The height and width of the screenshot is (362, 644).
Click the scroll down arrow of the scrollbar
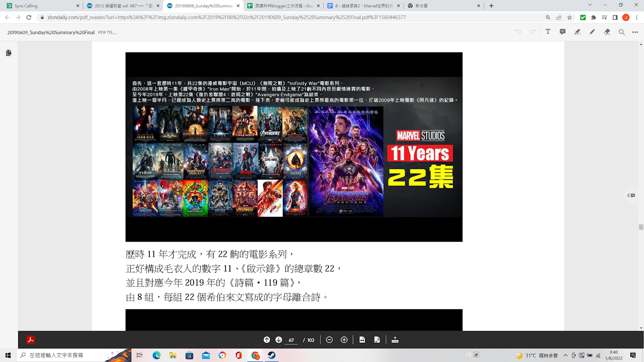coord(641,328)
